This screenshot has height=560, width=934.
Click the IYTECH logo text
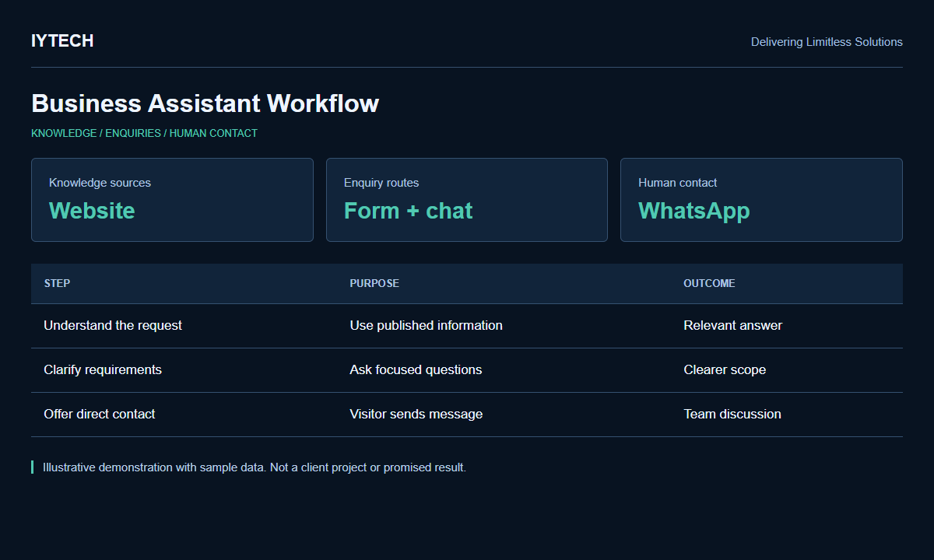tap(62, 41)
